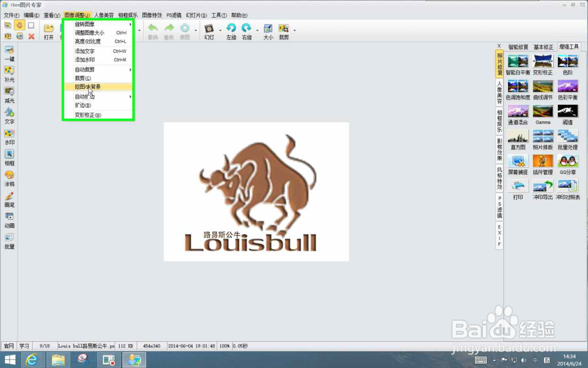Open the 批量 batch tool in sidebar

pos(9,241)
